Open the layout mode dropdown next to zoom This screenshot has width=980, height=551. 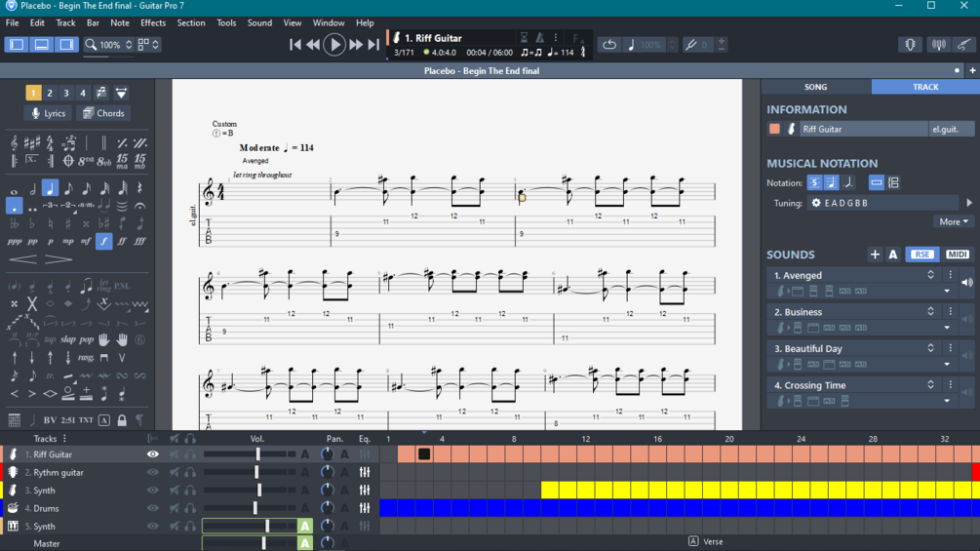pos(148,44)
